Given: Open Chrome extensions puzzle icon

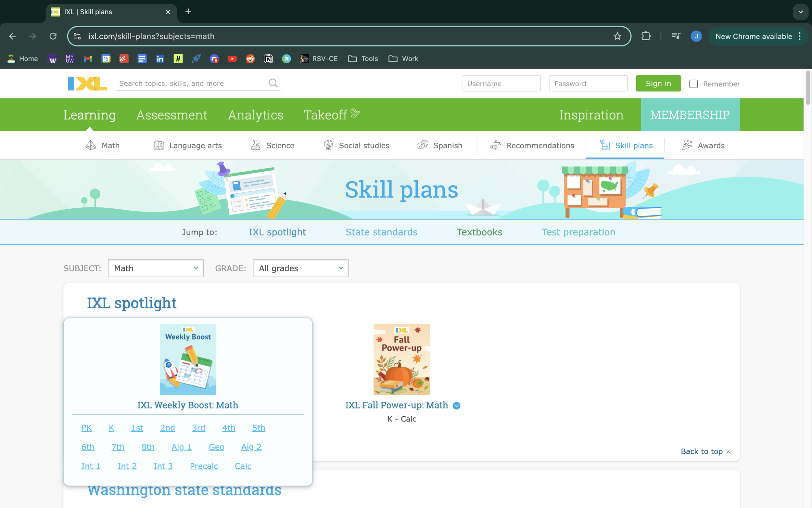Looking at the screenshot, I should point(645,36).
